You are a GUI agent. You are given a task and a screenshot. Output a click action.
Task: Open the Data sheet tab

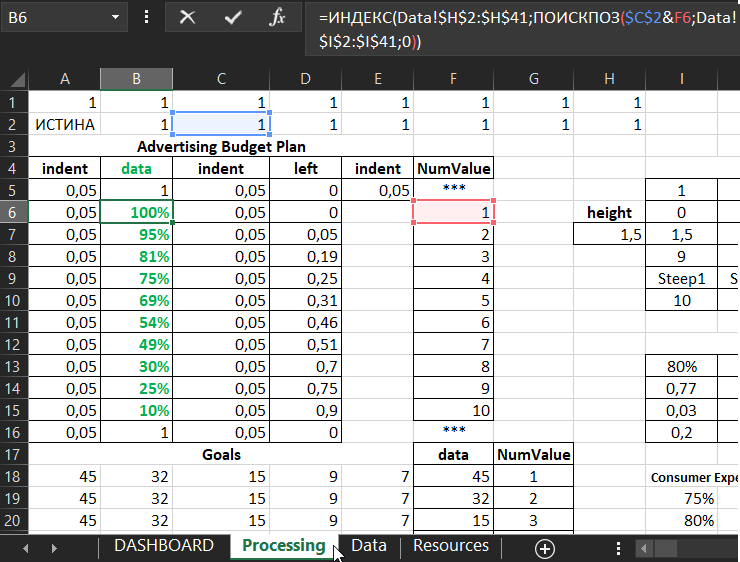(x=369, y=546)
